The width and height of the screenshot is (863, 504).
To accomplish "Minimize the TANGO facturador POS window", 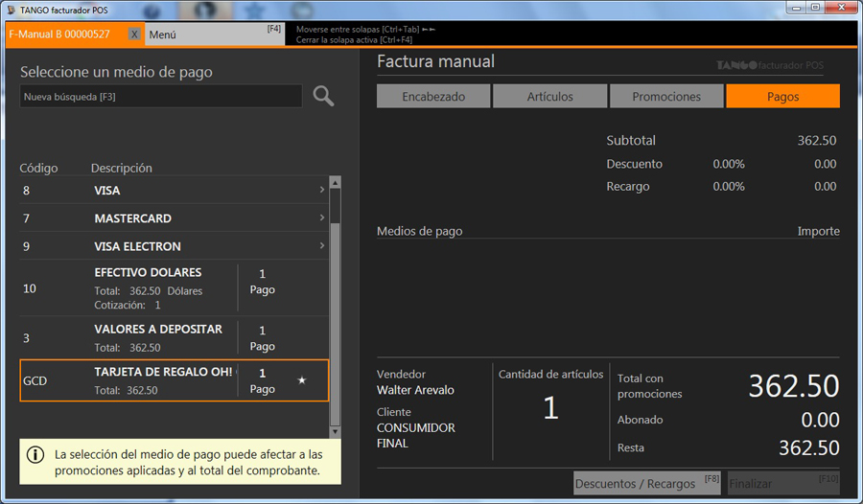I will click(x=796, y=8).
